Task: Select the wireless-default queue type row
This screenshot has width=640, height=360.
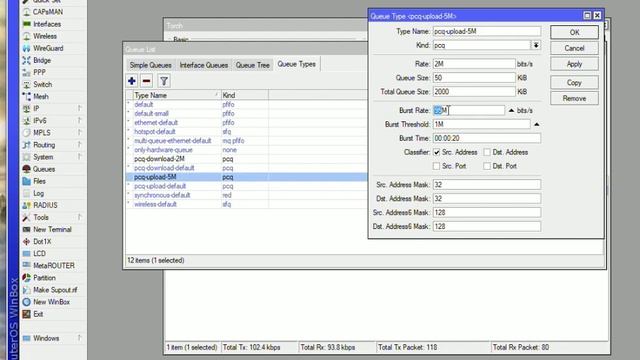Action: tap(247, 204)
